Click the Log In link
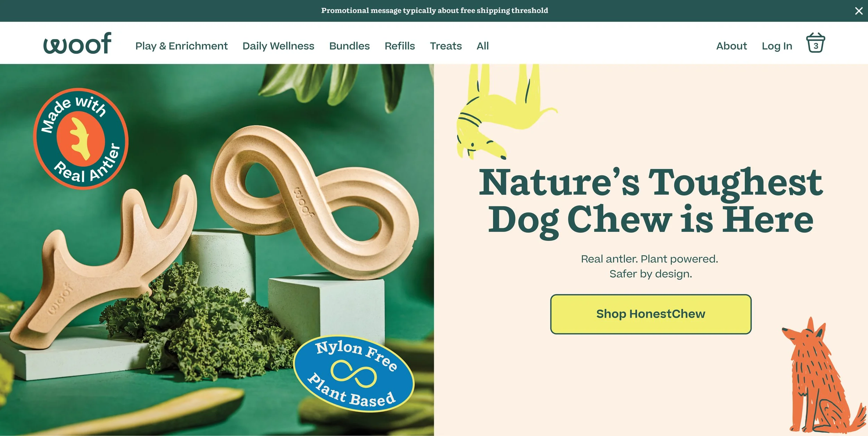The width and height of the screenshot is (868, 436). [777, 46]
